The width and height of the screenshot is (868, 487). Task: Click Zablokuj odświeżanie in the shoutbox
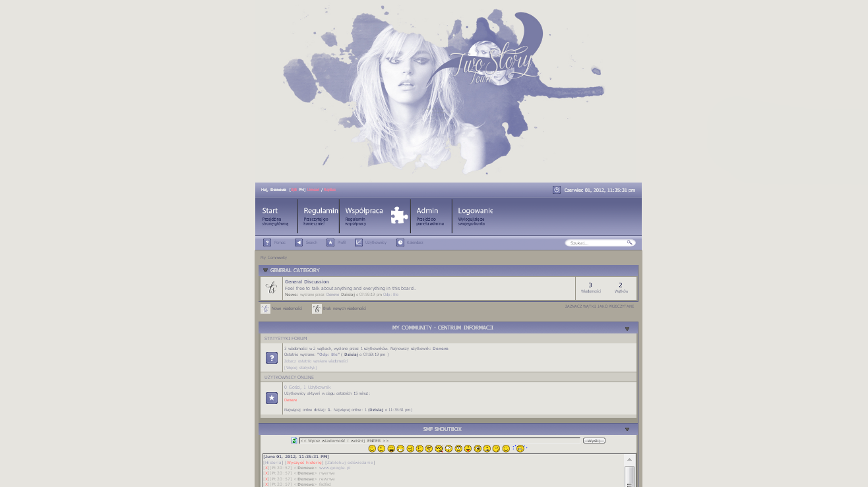click(350, 463)
